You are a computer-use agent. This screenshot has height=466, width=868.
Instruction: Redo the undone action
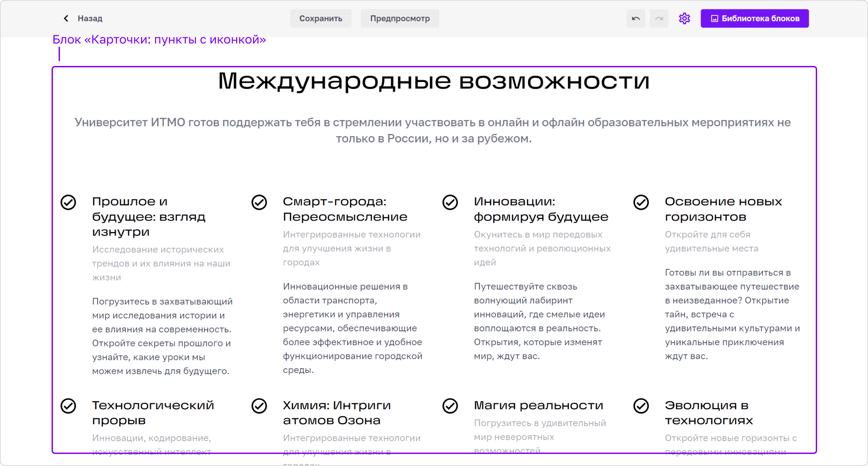coord(659,18)
